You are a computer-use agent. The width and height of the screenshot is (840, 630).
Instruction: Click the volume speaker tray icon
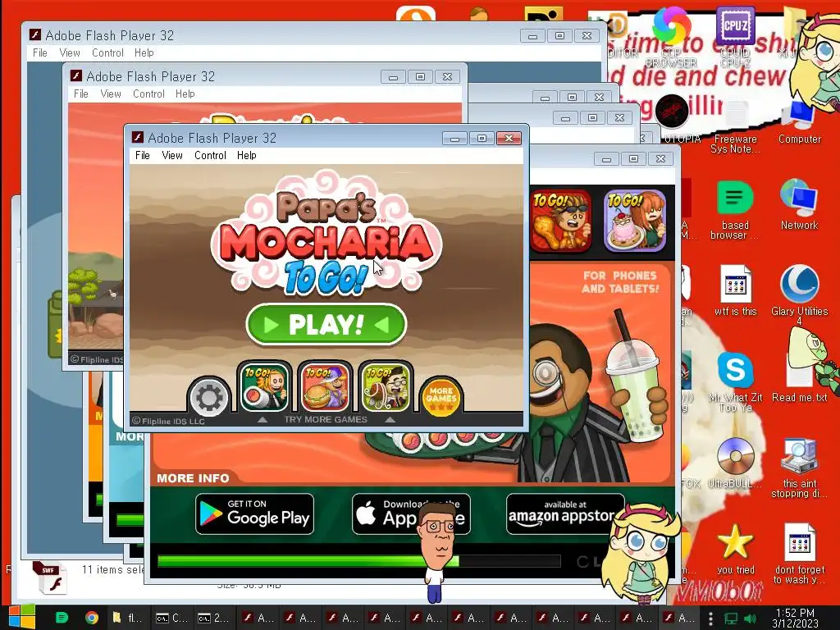(750, 618)
